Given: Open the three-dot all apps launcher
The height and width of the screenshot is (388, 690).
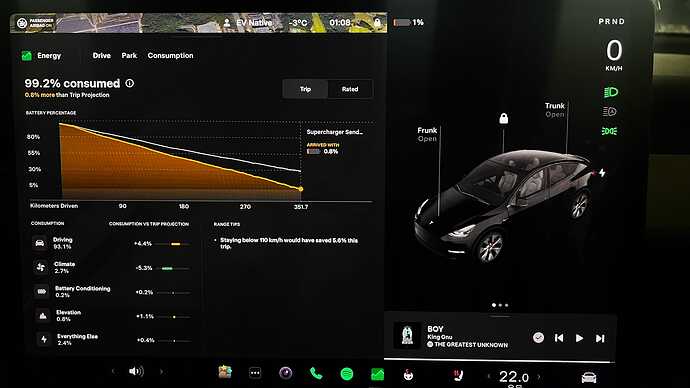Looking at the screenshot, I should (x=255, y=373).
